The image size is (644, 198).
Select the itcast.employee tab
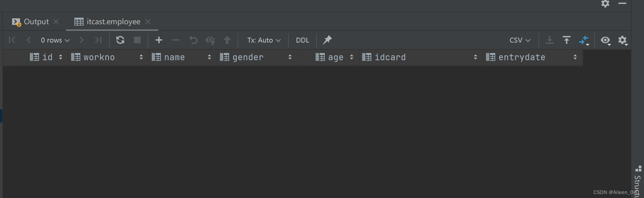(x=113, y=22)
